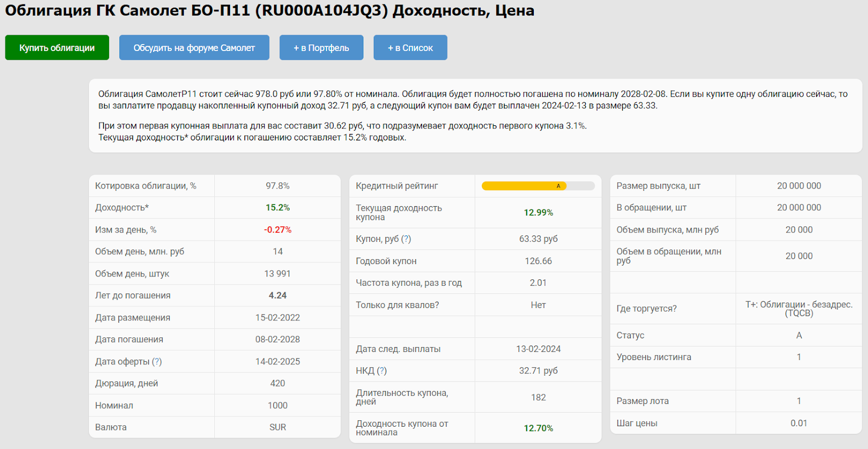868x449 pixels.
Task: Open the (?) help next to НКД
Action: click(x=382, y=371)
